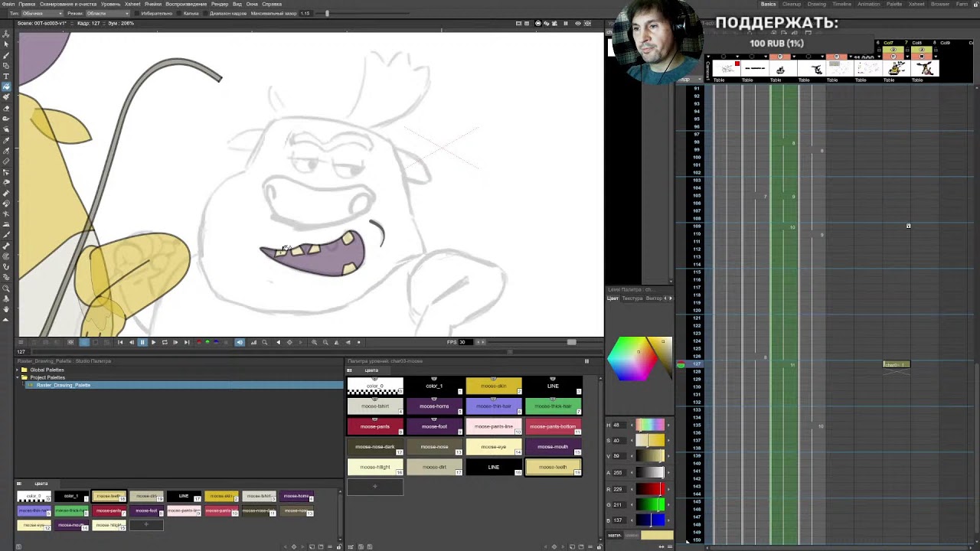This screenshot has height=551, width=980.
Task: Toggle green channel in viewer bar
Action: tap(207, 342)
